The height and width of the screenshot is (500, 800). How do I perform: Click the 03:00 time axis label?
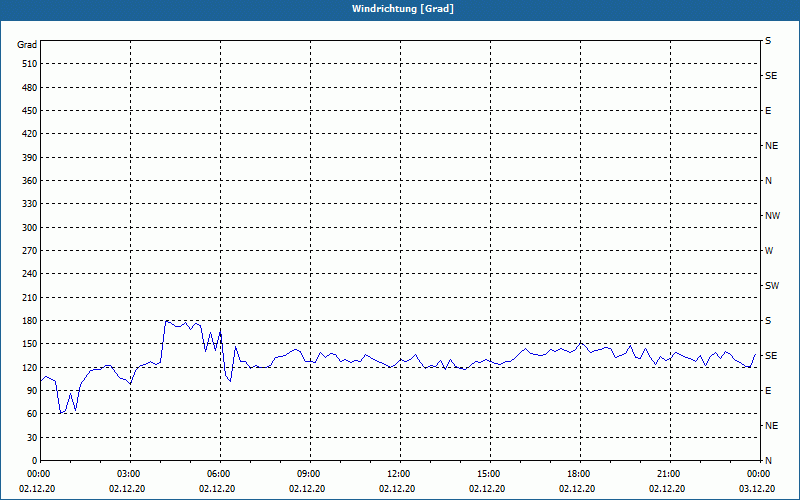point(131,474)
